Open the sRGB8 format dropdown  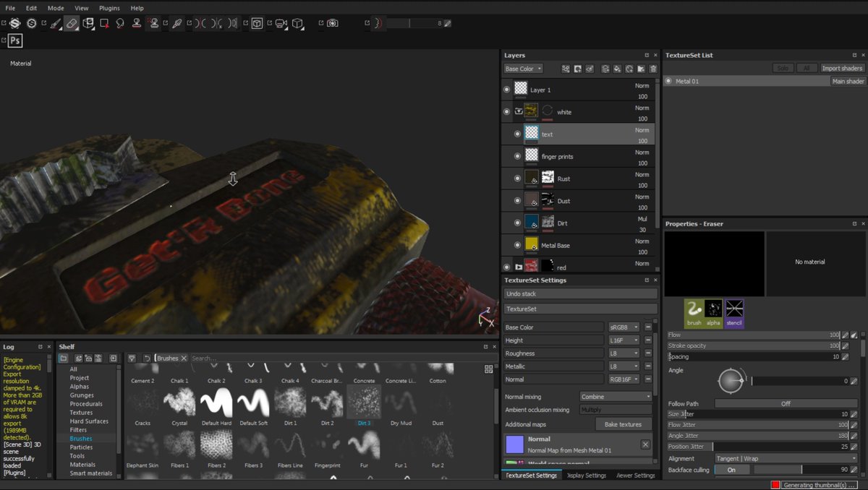coord(624,327)
